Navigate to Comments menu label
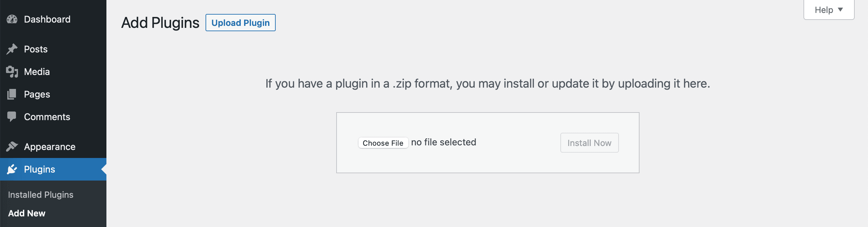868x227 pixels. tap(47, 117)
